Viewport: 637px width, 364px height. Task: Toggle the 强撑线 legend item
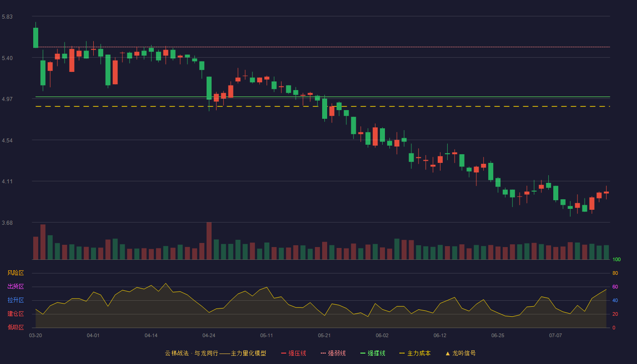point(373,353)
